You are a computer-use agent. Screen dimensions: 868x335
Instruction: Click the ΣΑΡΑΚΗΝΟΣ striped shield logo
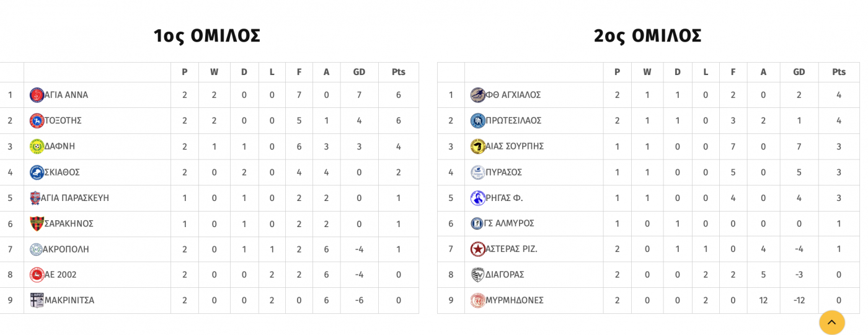[x=37, y=223]
